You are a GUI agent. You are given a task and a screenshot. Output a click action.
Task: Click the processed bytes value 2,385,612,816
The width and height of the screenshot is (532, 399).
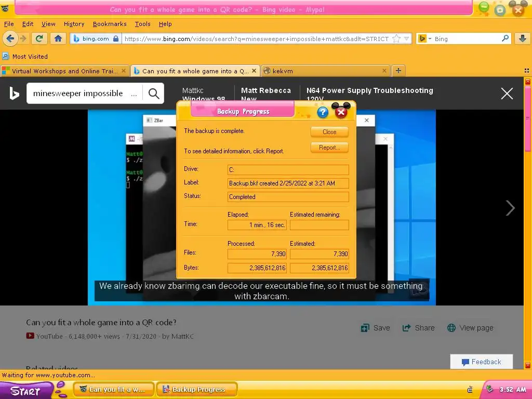point(257,268)
